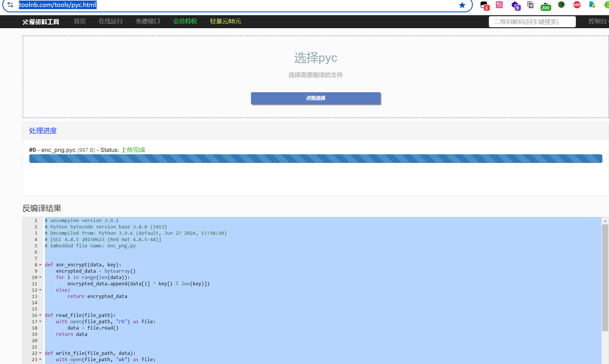The height and width of the screenshot is (364, 609).
Task: Click the bookmark star icon
Action: 462,5
